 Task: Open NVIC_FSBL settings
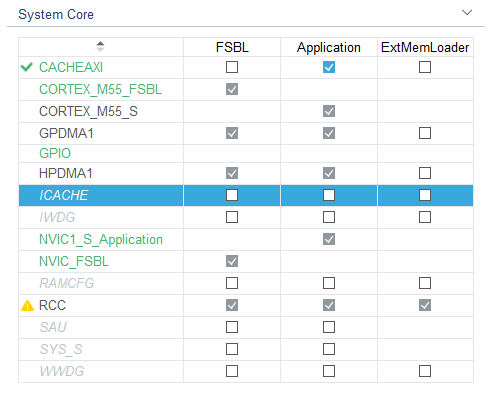point(74,262)
